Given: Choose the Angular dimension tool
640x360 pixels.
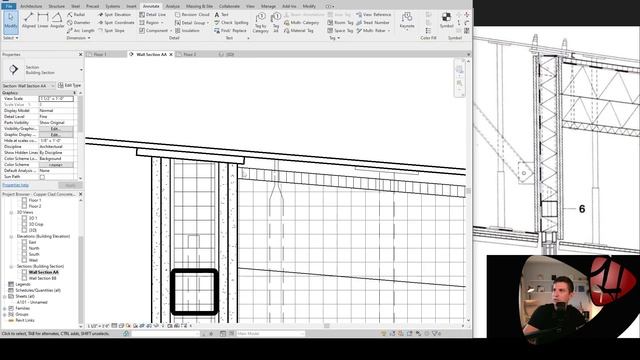Looking at the screenshot, I should (x=57, y=20).
